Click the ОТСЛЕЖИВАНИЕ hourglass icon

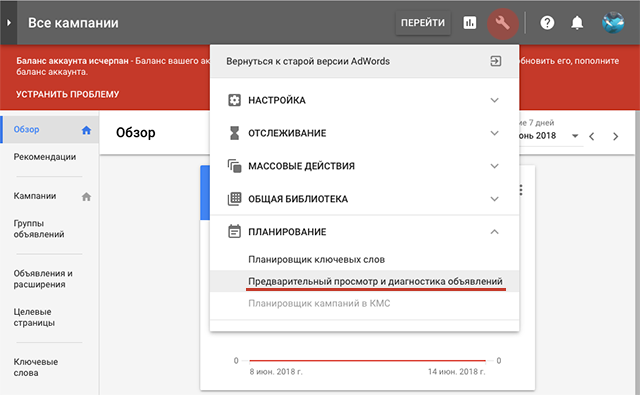click(234, 133)
